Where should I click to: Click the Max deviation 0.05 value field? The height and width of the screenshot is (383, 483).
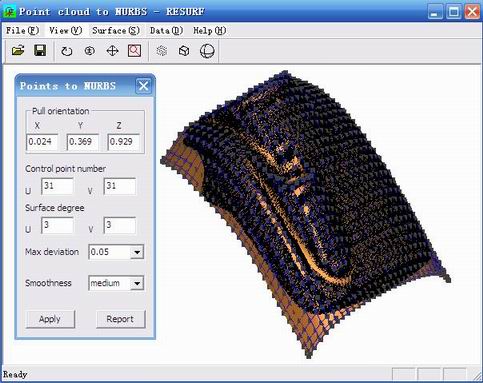pyautogui.click(x=109, y=252)
